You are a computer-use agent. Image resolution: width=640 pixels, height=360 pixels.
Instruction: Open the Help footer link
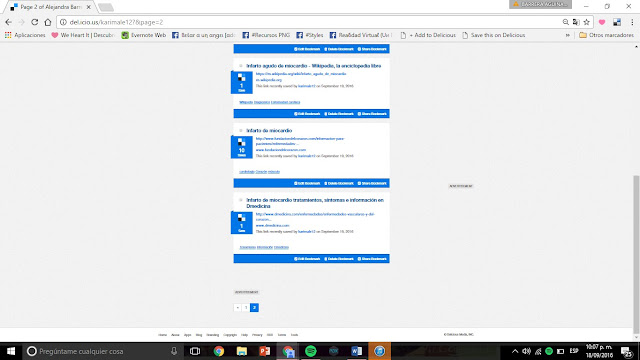(x=244, y=335)
